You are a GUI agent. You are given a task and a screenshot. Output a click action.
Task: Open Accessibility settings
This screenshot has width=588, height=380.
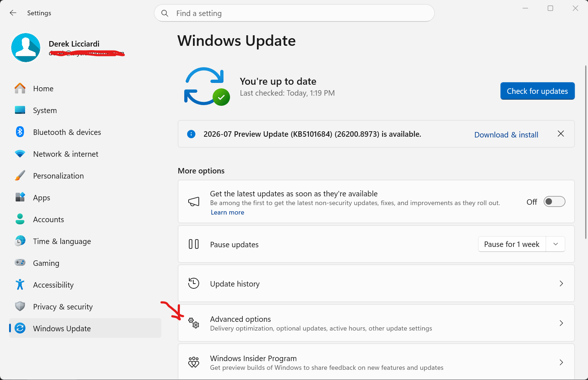point(85,285)
